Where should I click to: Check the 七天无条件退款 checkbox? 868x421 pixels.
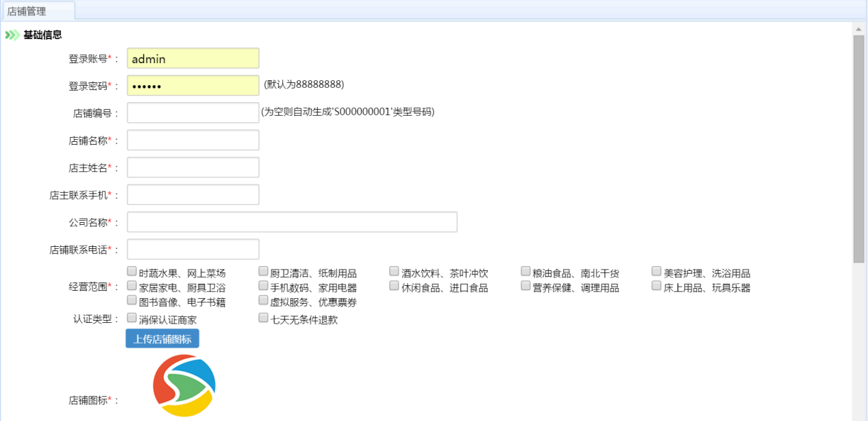[x=263, y=318]
